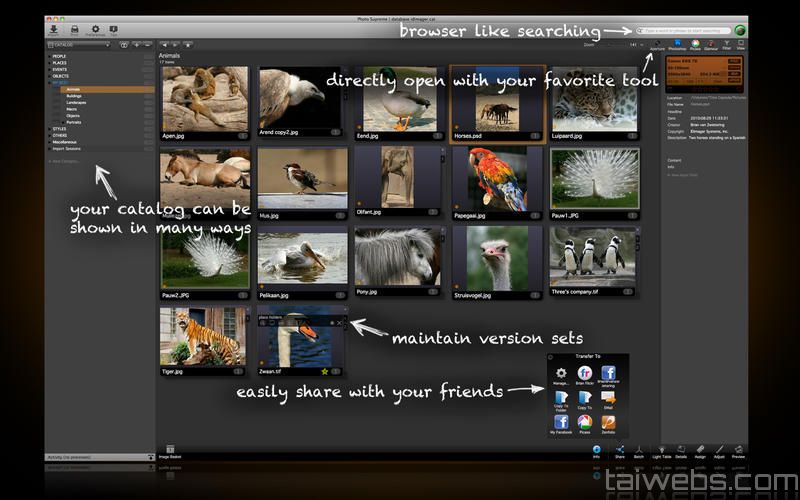Select the Landscapes catalog item
The width and height of the screenshot is (800, 500).
[x=76, y=102]
